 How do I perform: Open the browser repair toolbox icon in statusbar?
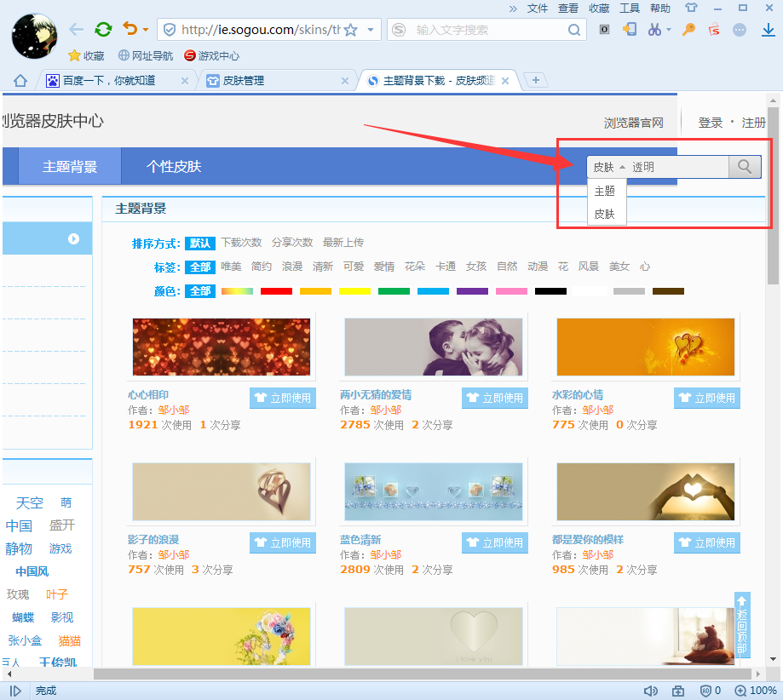tap(678, 691)
